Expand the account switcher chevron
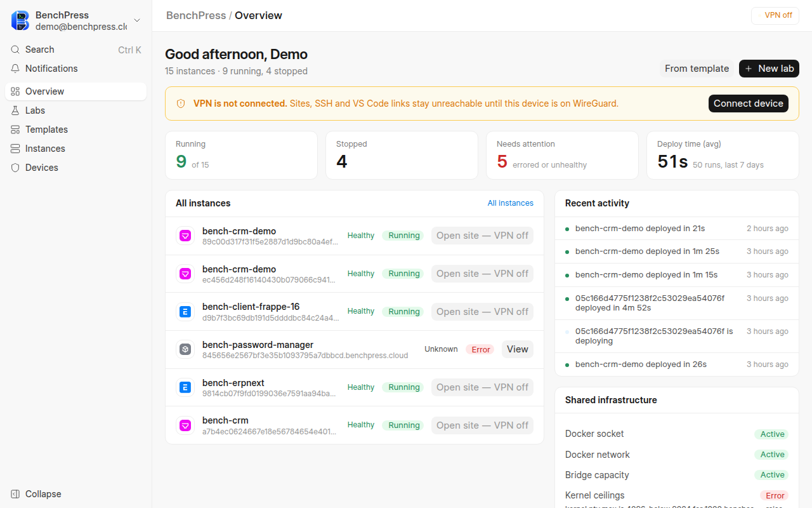Image resolution: width=812 pixels, height=508 pixels. (x=137, y=21)
